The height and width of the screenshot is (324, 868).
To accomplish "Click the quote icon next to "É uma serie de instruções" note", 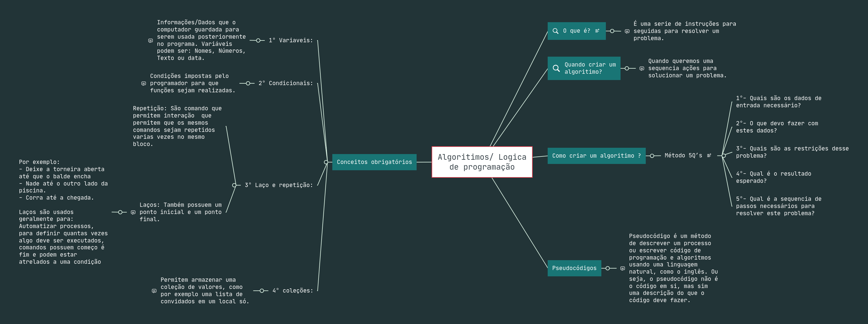I will pos(627,31).
